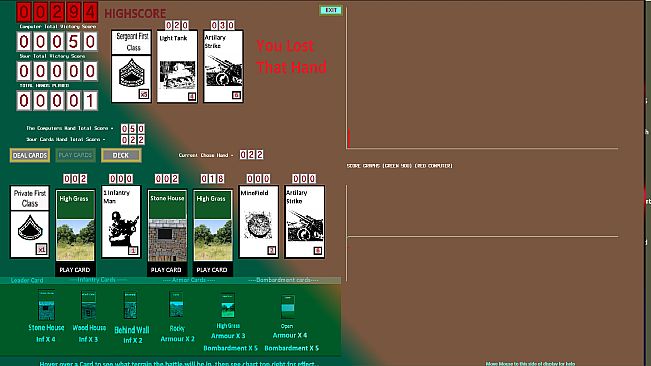Click the Armor Cards heading
651x366 pixels.
click(x=189, y=280)
